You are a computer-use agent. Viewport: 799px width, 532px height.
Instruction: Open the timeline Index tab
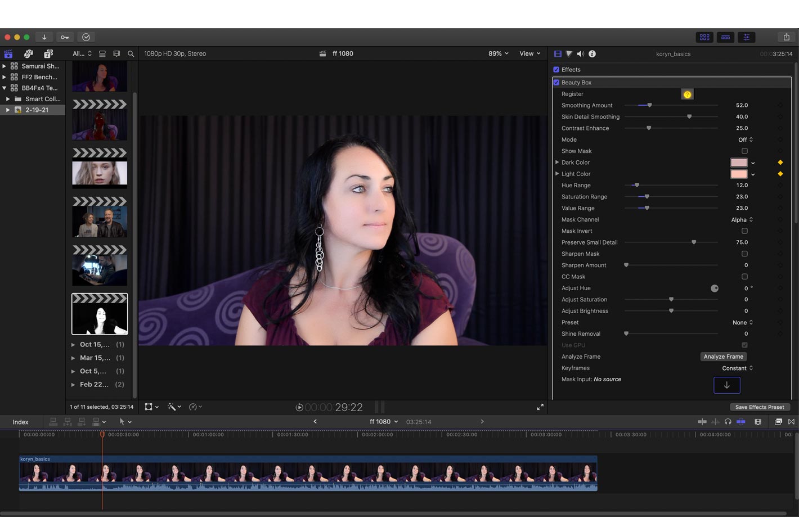[21, 422]
